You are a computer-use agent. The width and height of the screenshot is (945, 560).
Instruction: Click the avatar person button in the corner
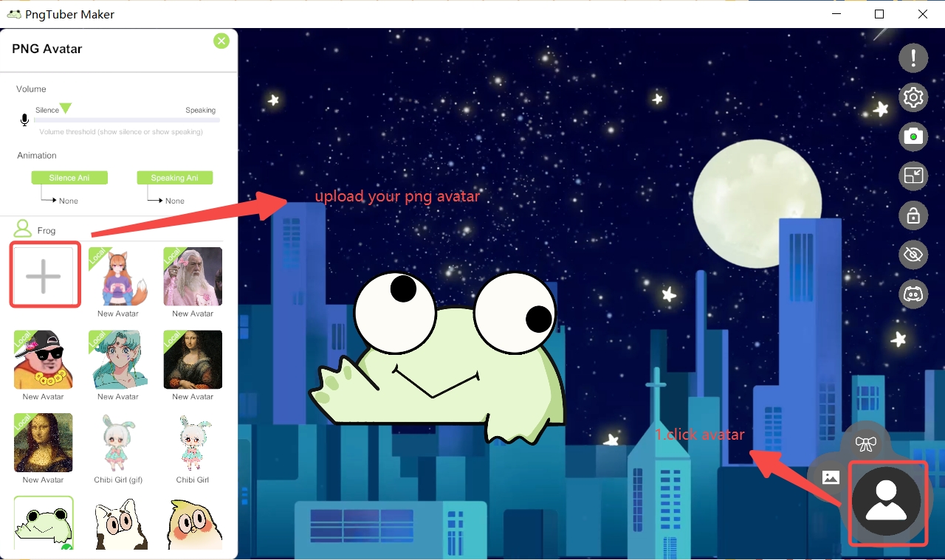[888, 504]
